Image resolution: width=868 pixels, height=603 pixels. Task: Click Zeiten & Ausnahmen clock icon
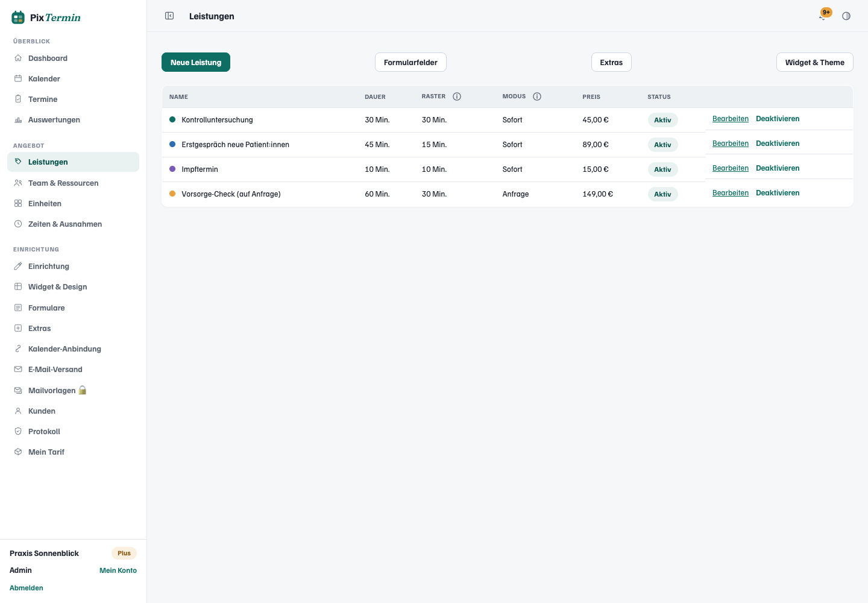coord(18,224)
